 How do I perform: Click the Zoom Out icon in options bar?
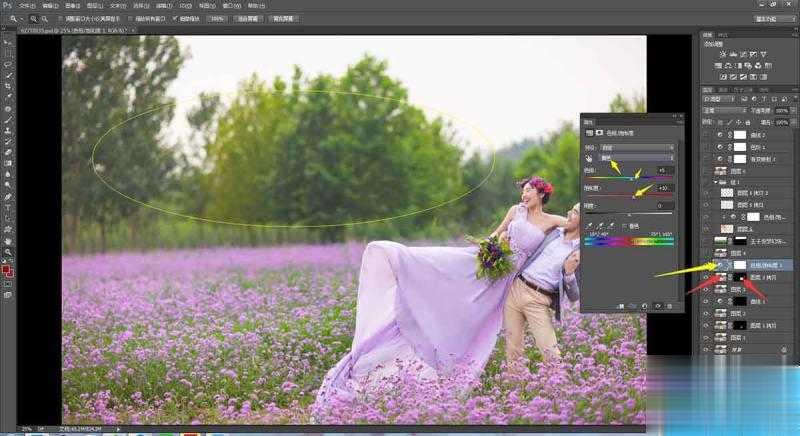tap(44, 19)
